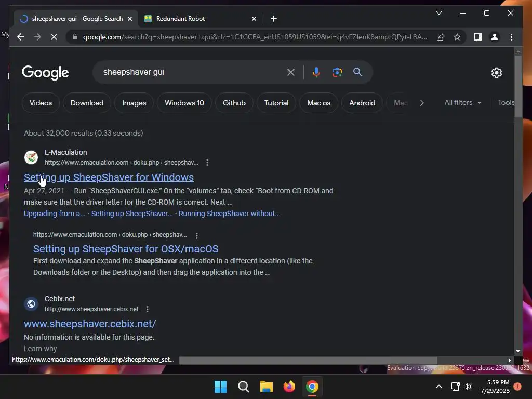Open more options for the OSX/macOS result
Screen dimensions: 532x399
click(197, 235)
